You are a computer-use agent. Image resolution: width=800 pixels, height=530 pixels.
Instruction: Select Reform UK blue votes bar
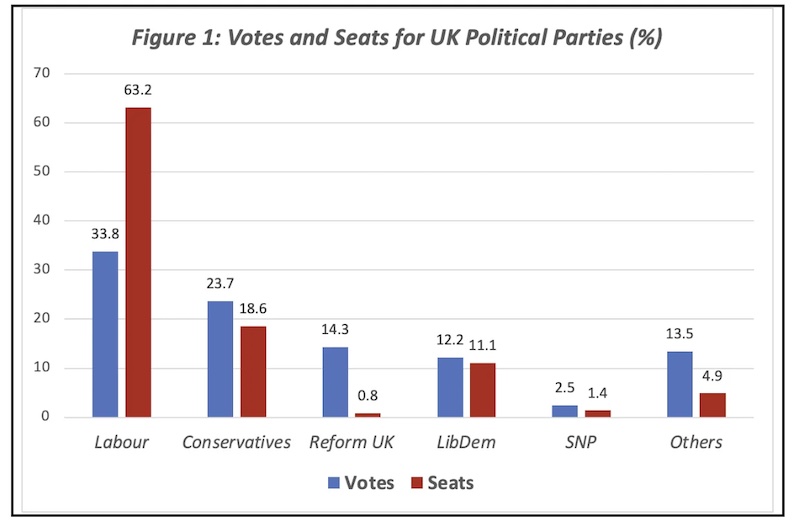point(335,382)
